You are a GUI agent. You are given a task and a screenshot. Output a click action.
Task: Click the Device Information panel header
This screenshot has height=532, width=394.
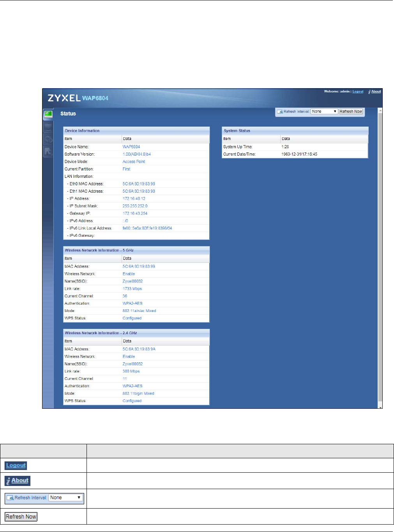coord(136,131)
